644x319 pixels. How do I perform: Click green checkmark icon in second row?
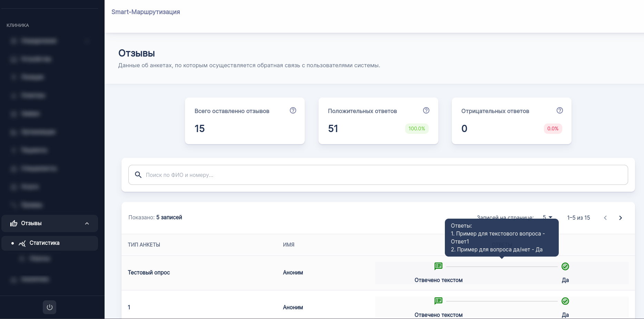click(565, 301)
